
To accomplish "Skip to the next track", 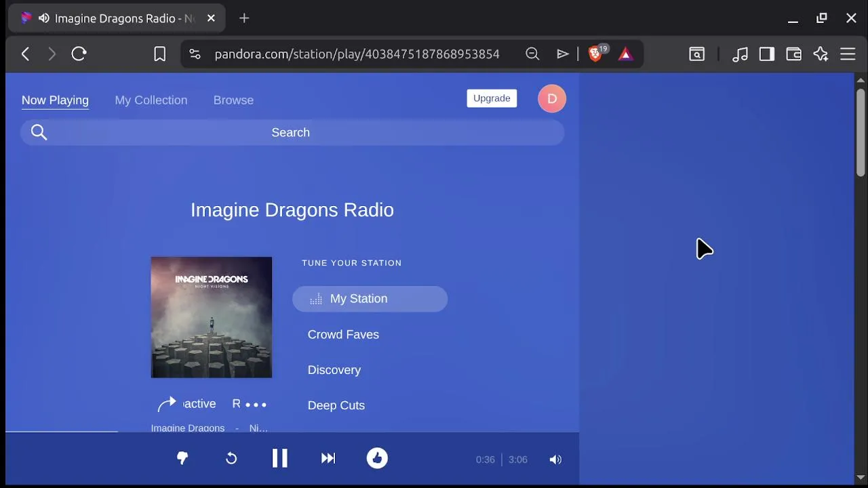I will pos(328,459).
